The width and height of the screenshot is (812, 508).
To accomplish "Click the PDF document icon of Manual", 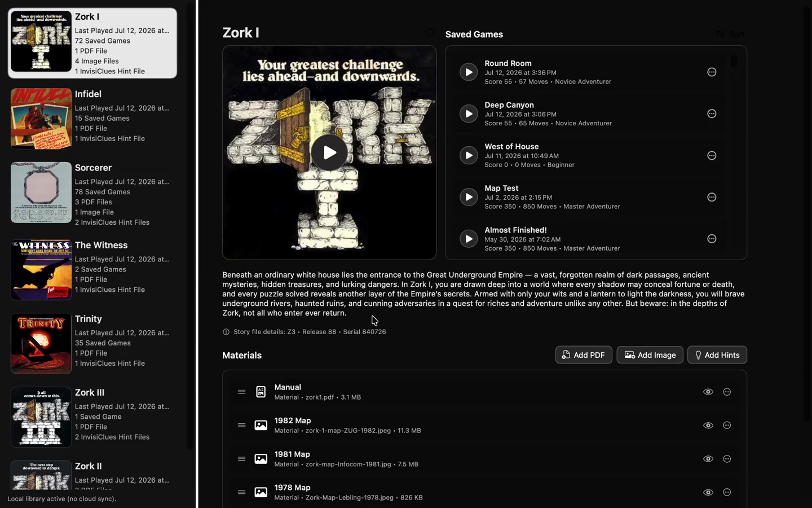I will click(x=261, y=392).
